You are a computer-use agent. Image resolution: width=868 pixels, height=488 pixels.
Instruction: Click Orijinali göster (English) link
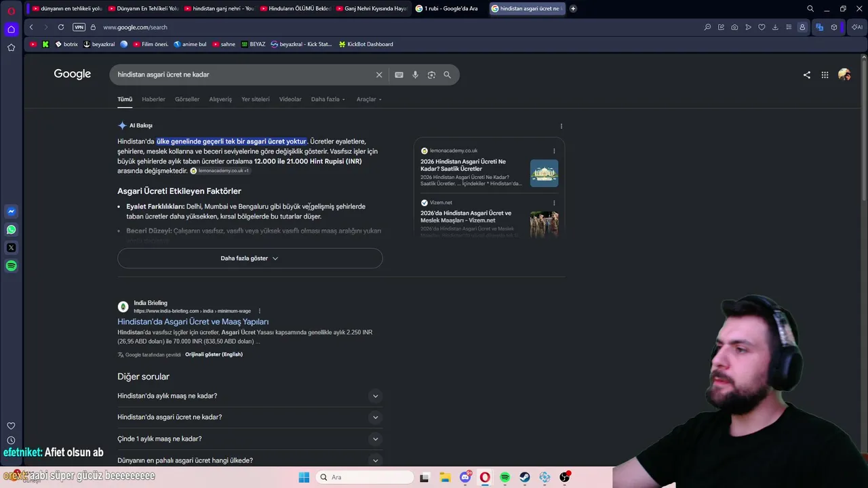click(x=214, y=354)
